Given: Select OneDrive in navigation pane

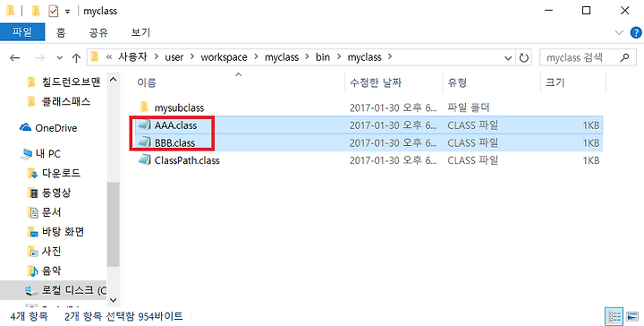Looking at the screenshot, I should [x=55, y=128].
